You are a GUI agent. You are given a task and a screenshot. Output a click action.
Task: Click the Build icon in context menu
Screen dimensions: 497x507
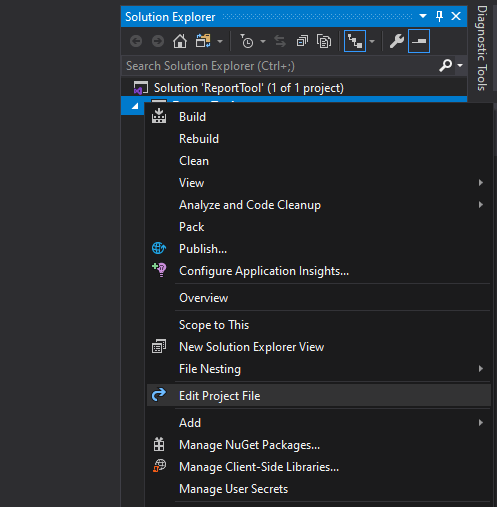[159, 116]
